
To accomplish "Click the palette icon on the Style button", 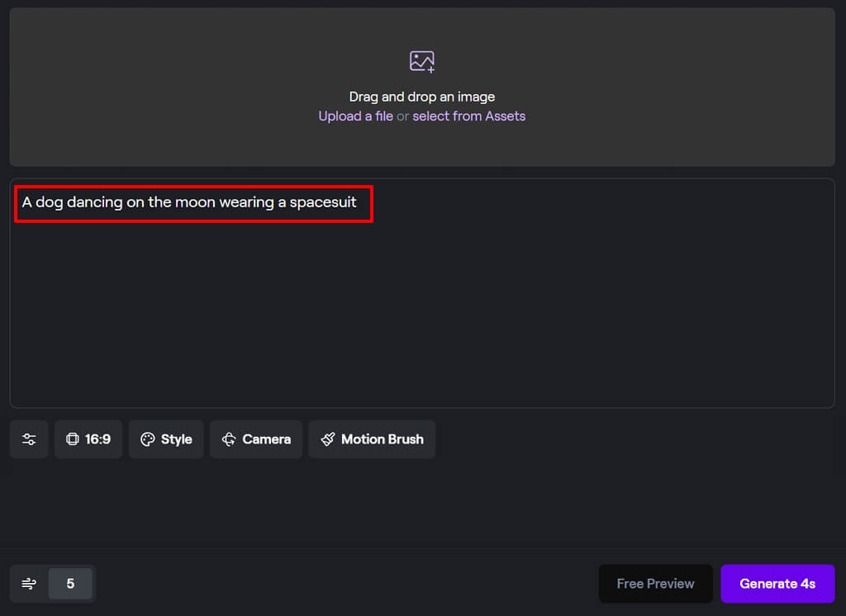I will point(148,439).
